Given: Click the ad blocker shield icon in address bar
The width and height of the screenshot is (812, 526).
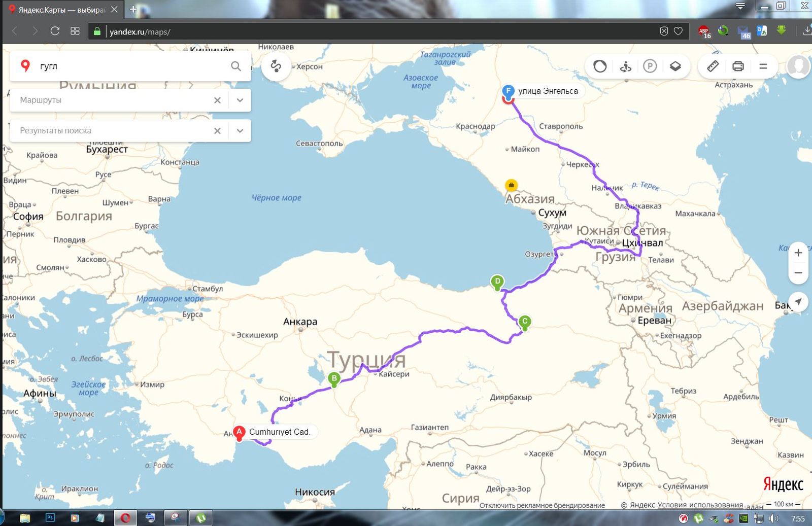Looking at the screenshot, I should (664, 31).
